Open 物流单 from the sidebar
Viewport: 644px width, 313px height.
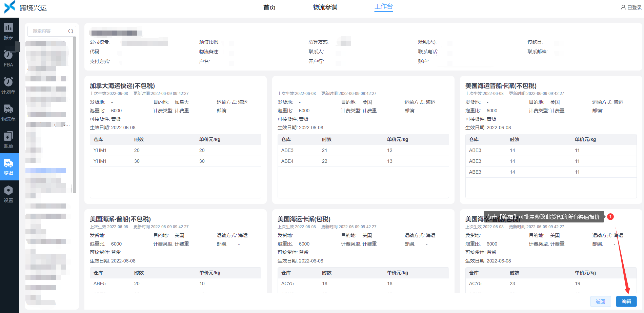coord(8,113)
